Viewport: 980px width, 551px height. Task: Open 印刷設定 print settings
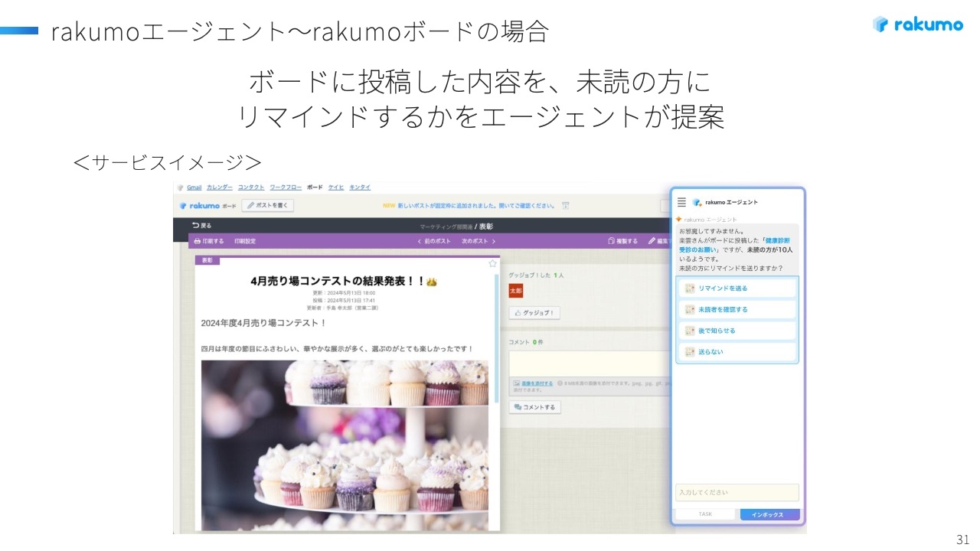(244, 241)
